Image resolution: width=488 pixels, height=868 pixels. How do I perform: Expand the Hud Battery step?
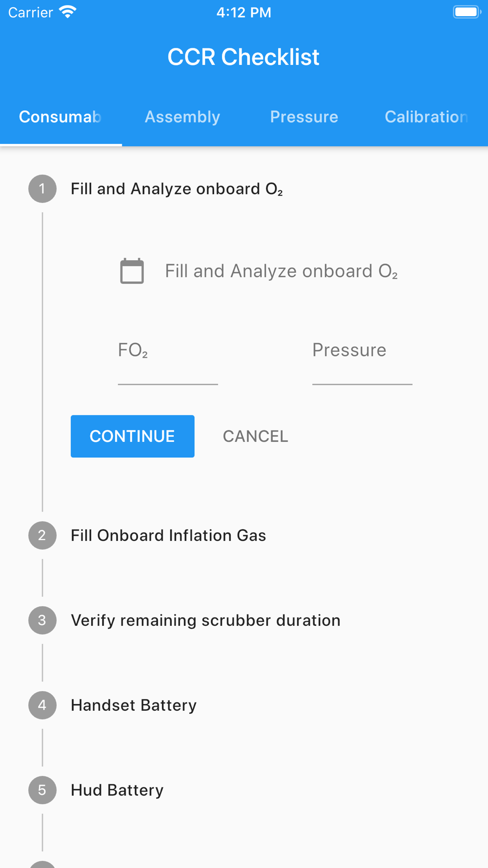[x=117, y=790]
